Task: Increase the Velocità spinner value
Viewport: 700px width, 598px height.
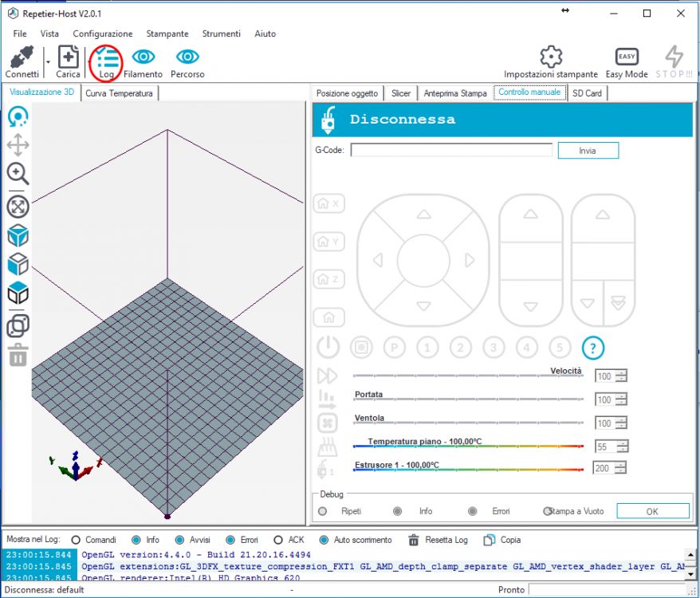Action: click(x=621, y=373)
